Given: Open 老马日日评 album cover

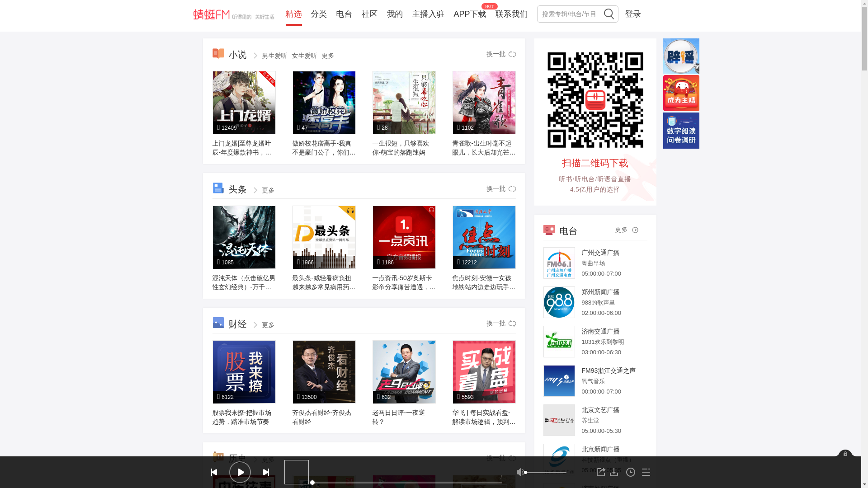Looking at the screenshot, I should 404,372.
